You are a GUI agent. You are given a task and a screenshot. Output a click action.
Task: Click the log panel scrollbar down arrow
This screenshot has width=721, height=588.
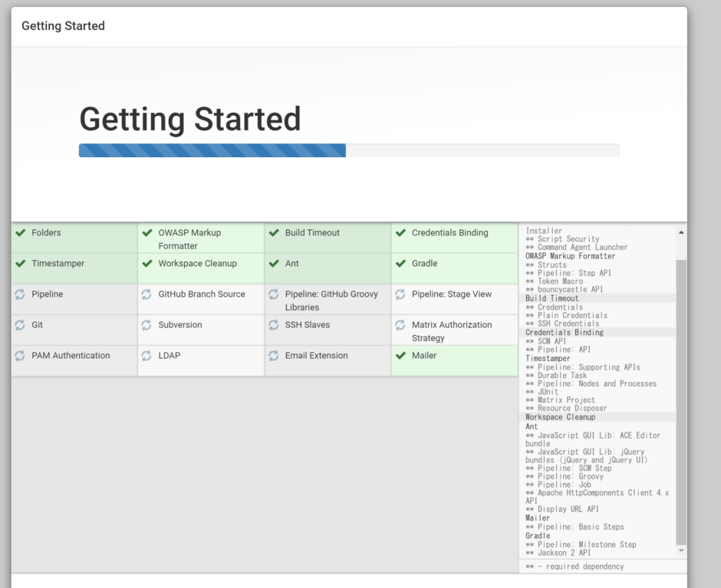680,551
